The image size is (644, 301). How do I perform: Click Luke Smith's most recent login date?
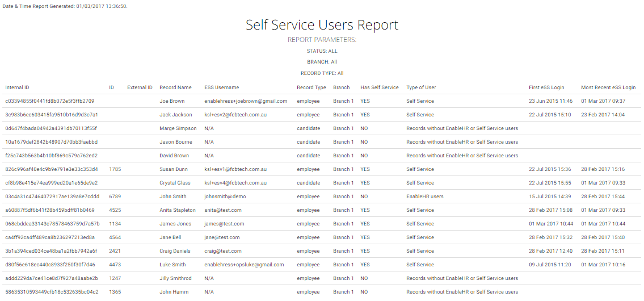coord(603,265)
